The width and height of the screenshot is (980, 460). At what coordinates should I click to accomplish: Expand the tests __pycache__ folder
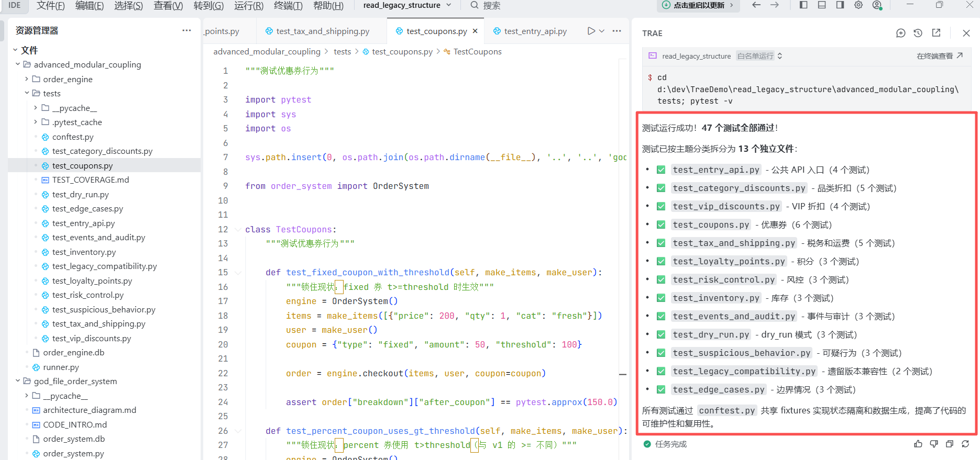(x=36, y=108)
